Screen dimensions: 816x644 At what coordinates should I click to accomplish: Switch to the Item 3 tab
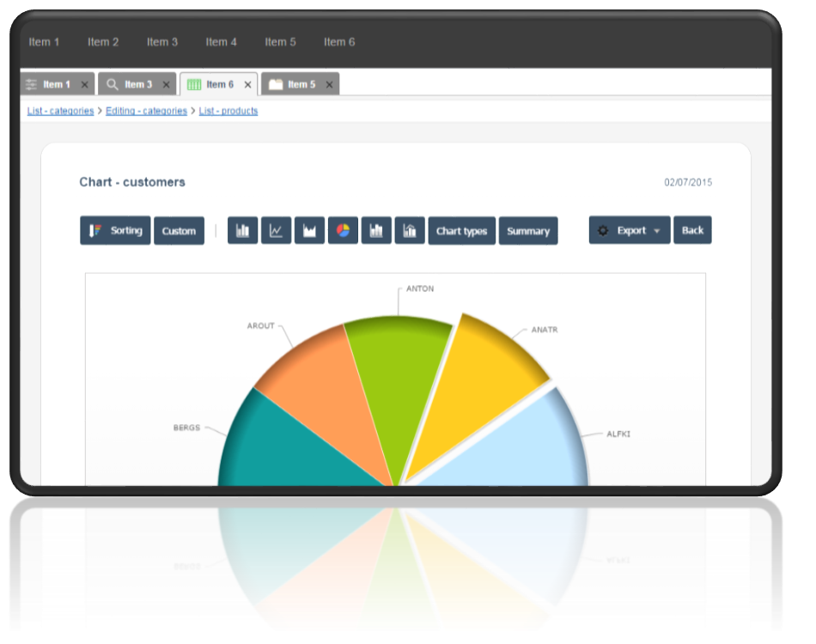[137, 84]
